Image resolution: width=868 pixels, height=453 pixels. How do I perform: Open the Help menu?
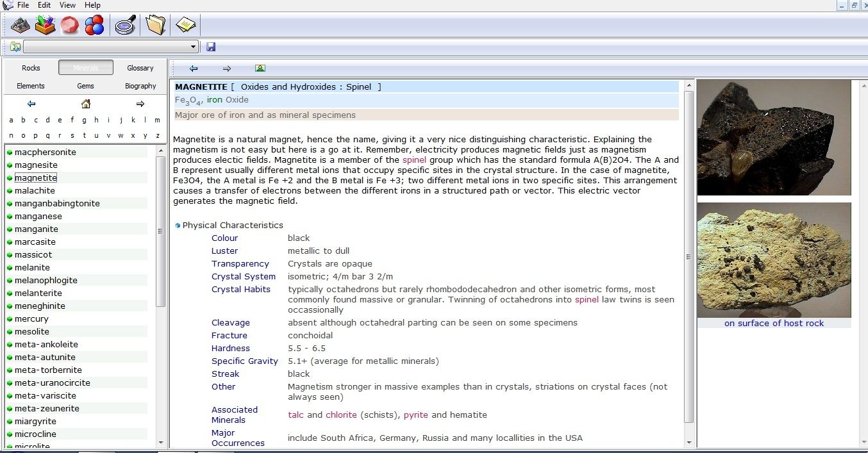click(x=92, y=5)
